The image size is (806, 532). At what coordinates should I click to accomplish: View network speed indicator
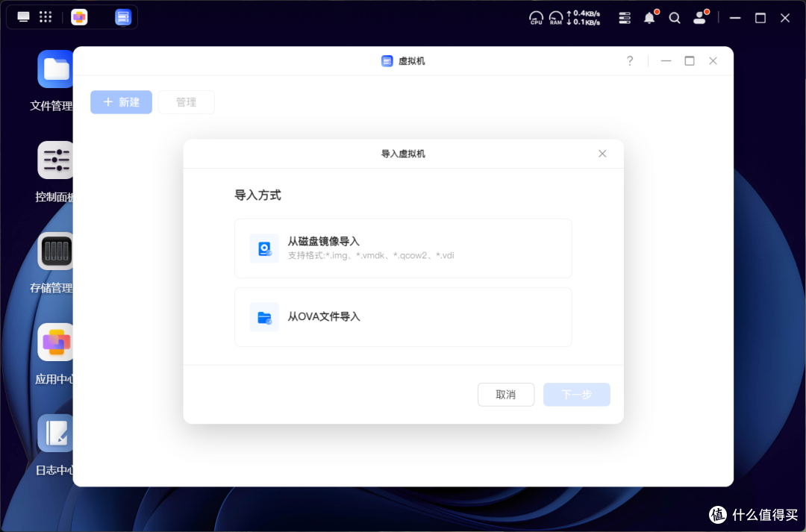tap(584, 17)
